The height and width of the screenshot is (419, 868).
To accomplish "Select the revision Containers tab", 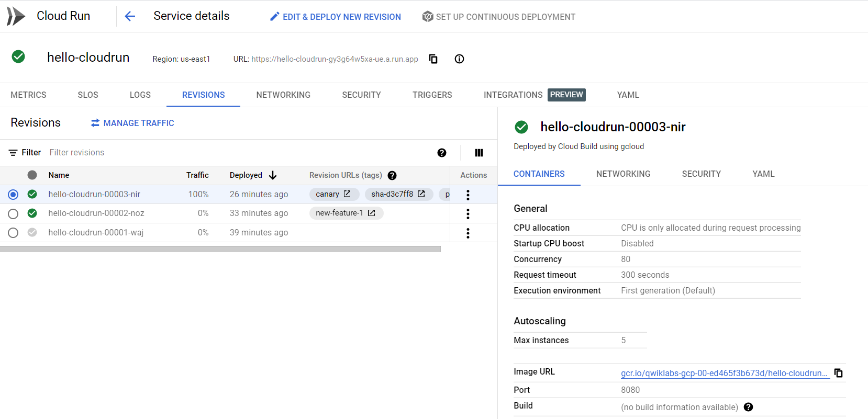I will (539, 174).
